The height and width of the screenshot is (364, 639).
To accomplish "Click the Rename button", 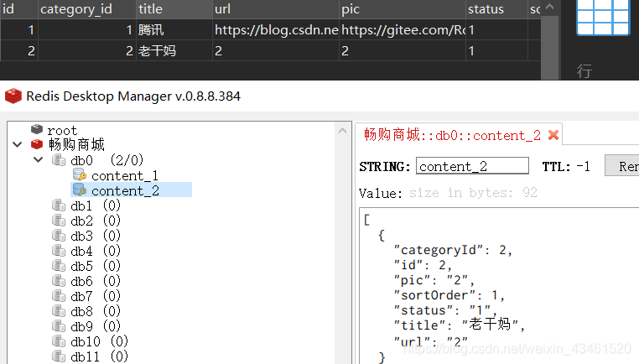I will [622, 166].
